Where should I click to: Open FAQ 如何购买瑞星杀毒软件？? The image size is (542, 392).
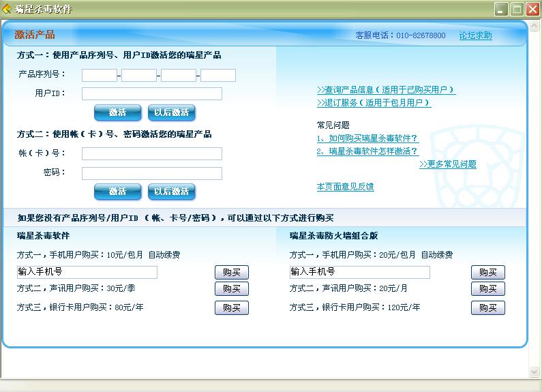coord(367,138)
